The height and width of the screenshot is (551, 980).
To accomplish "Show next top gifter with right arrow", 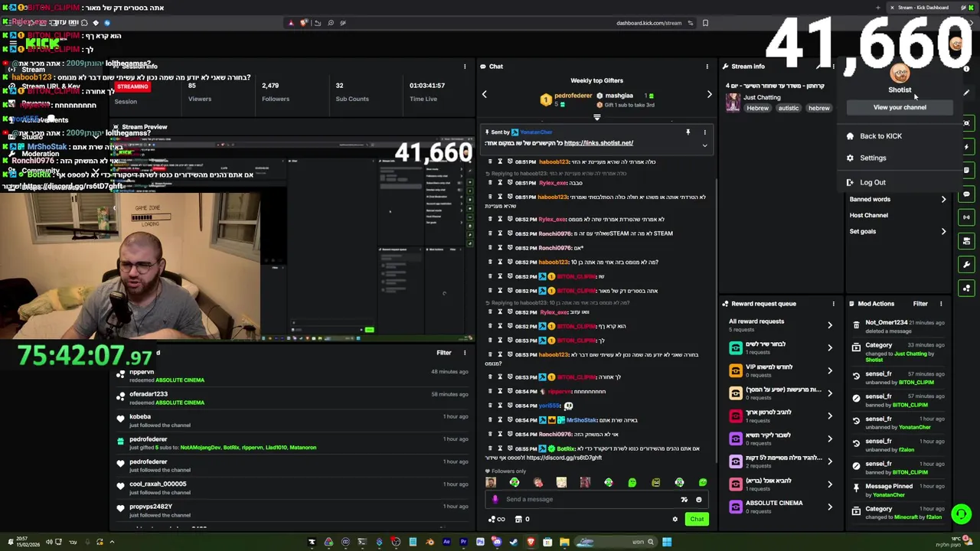I will coord(709,94).
